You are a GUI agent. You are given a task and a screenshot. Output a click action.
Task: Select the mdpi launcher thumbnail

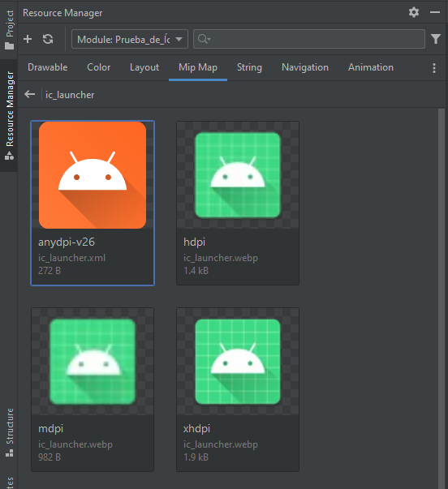93,362
